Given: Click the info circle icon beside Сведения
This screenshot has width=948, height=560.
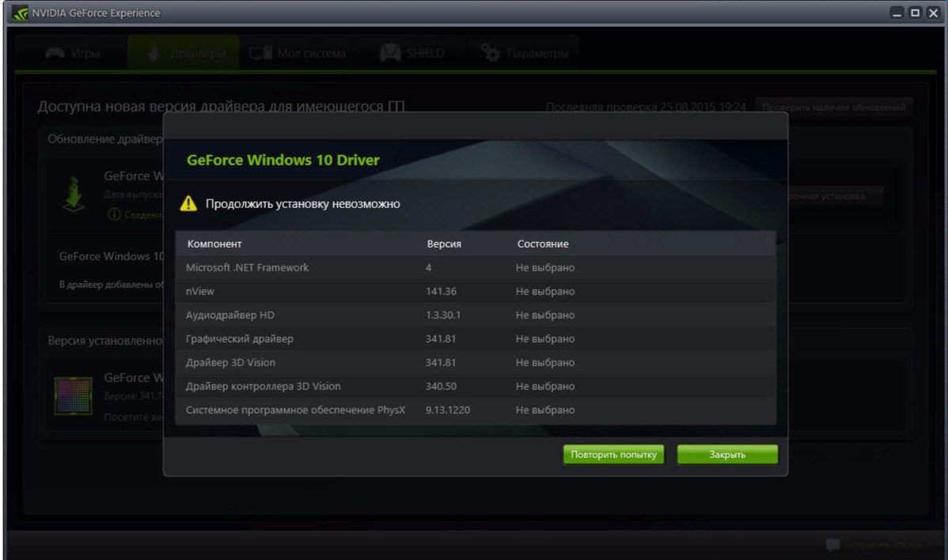Looking at the screenshot, I should (114, 214).
